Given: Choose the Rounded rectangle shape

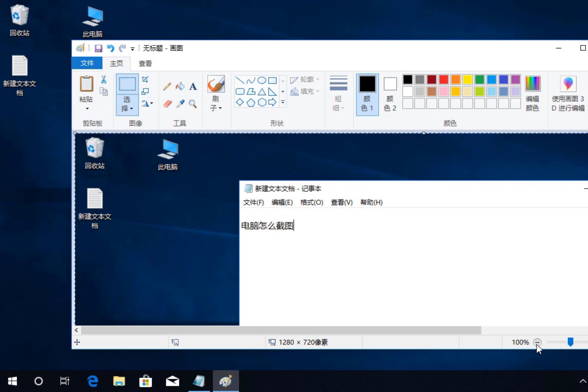Looking at the screenshot, I should click(240, 91).
